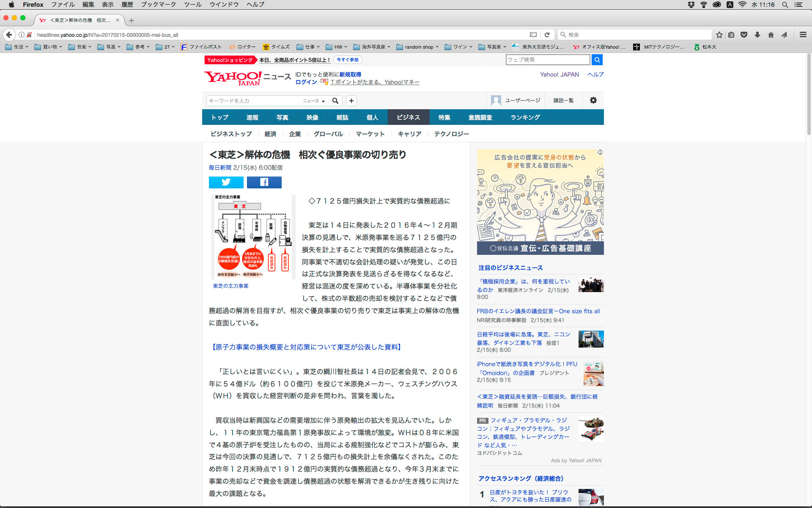Viewport: 812px width, 508px height.
Task: Click the Yahoo news settings gear icon
Action: [x=593, y=100]
